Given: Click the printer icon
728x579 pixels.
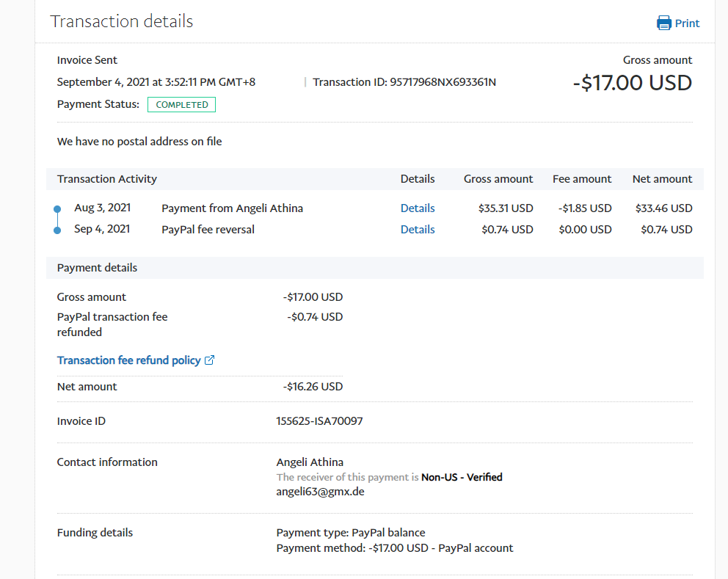Looking at the screenshot, I should click(x=663, y=23).
